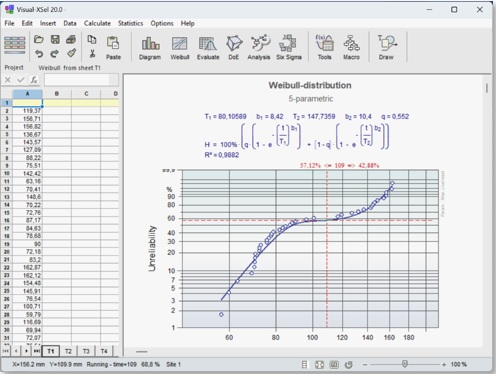Click the zoom slider handle
This screenshot has width=496, height=376.
405,364
